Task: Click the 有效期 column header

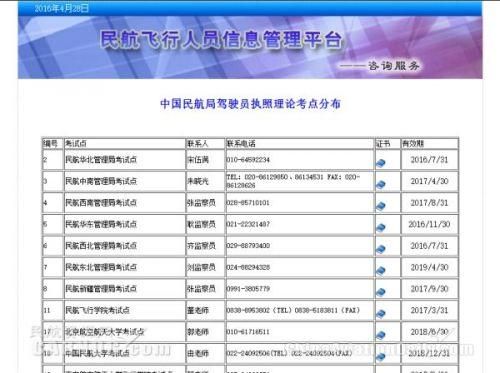Action: point(413,144)
